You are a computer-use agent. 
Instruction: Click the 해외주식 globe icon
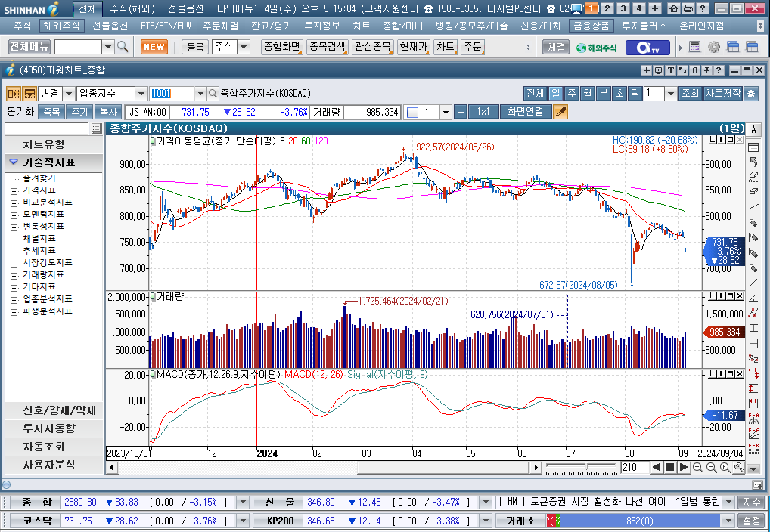point(596,47)
